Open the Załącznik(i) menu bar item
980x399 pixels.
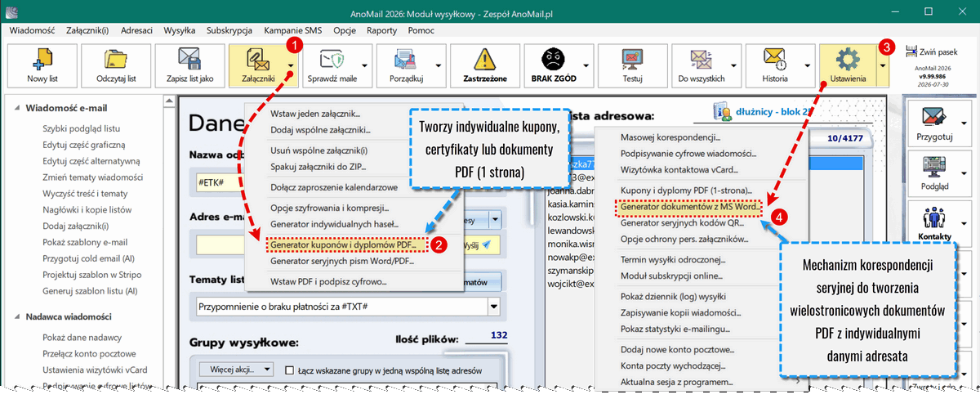[87, 29]
